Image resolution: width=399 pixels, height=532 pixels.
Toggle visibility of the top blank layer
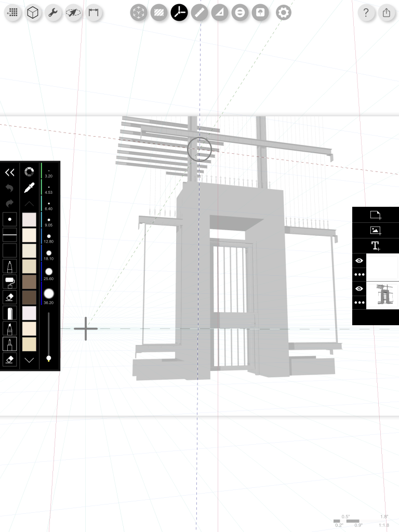(359, 261)
